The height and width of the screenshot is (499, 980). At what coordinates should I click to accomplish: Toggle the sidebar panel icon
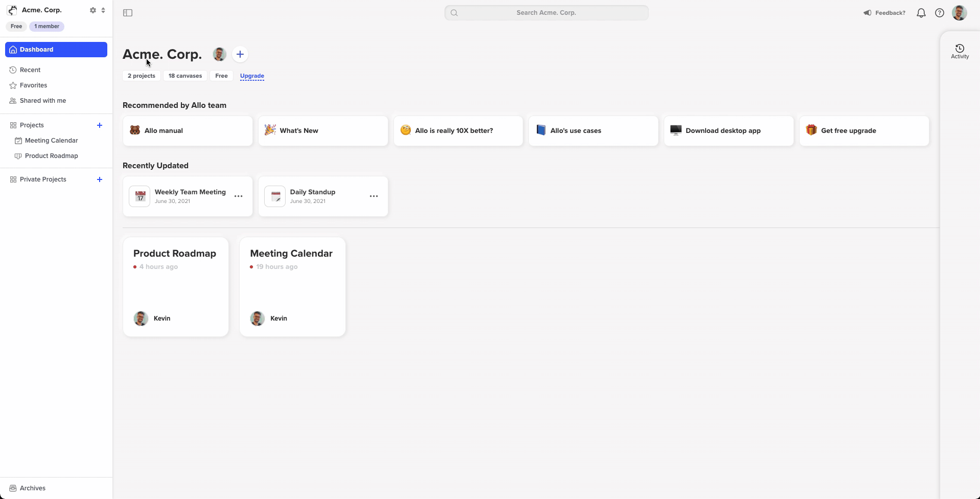(x=128, y=13)
